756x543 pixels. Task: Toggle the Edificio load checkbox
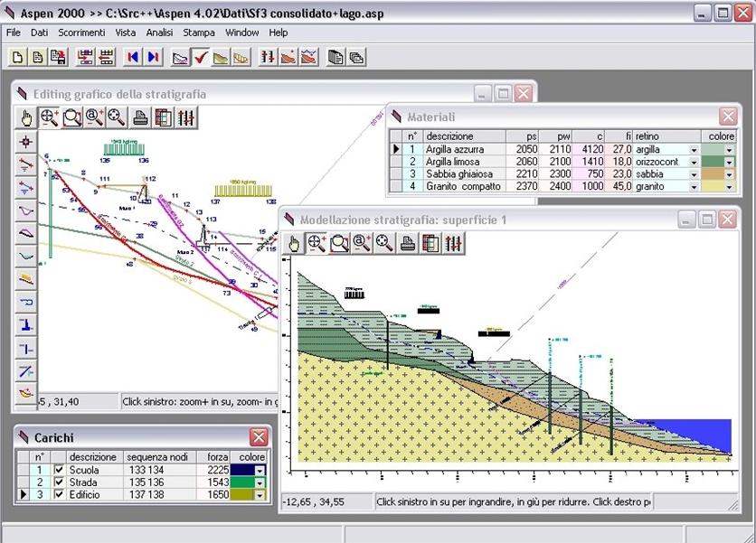click(59, 495)
